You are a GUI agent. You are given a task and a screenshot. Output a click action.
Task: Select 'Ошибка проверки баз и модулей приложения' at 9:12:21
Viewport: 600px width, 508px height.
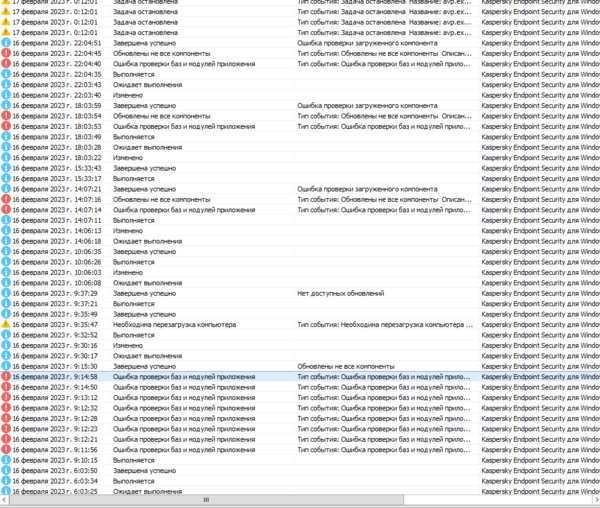pyautogui.click(x=184, y=439)
